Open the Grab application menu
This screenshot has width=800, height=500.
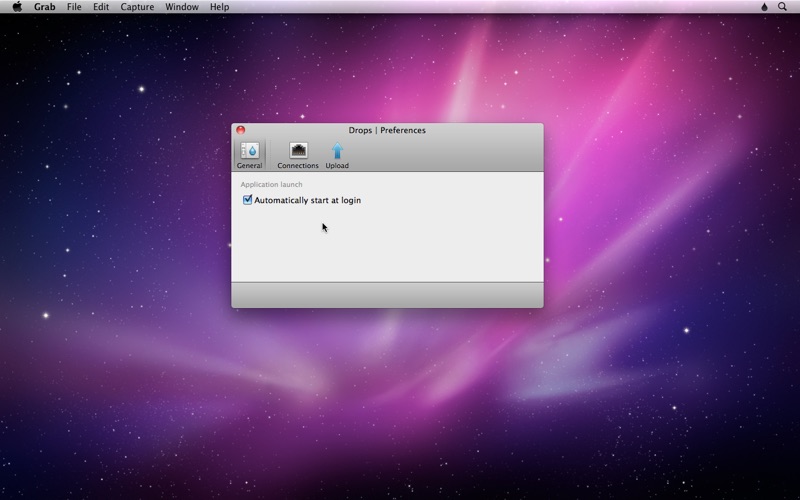(45, 7)
